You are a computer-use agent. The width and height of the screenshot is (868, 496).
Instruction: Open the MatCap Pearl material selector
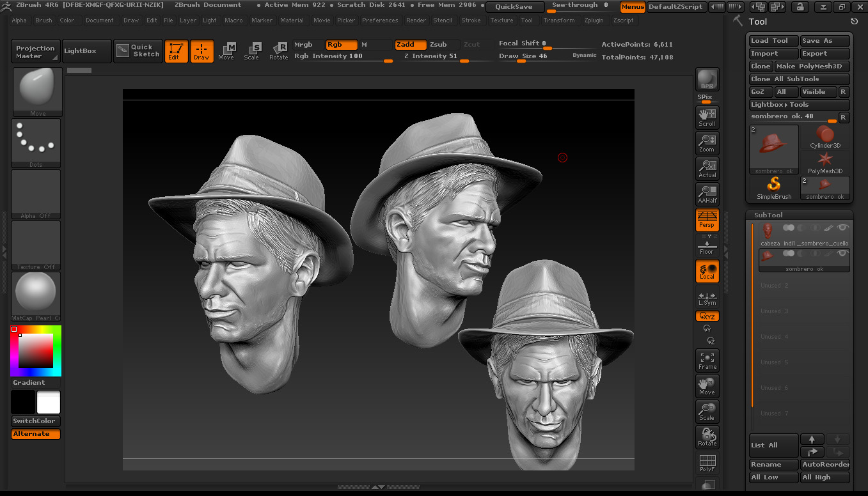[x=36, y=297]
